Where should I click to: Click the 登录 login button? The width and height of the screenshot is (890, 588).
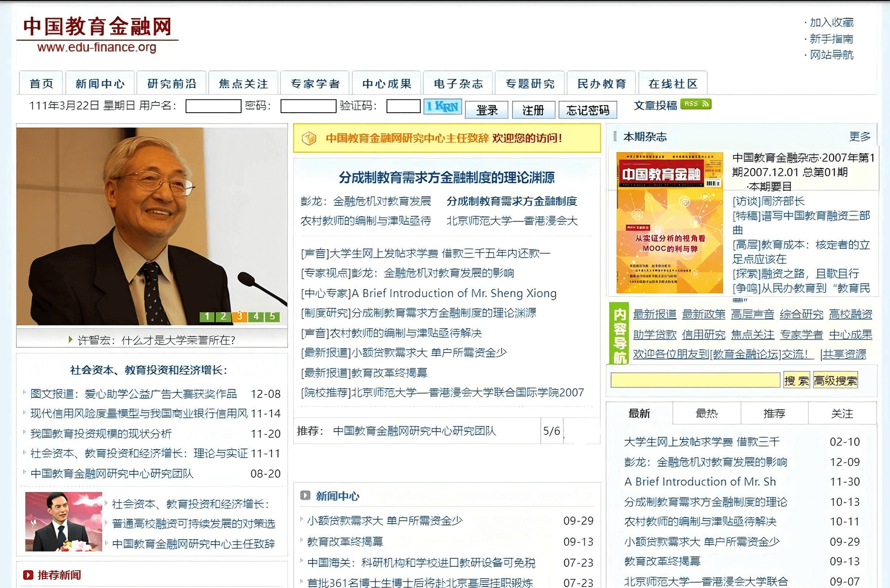pyautogui.click(x=487, y=110)
